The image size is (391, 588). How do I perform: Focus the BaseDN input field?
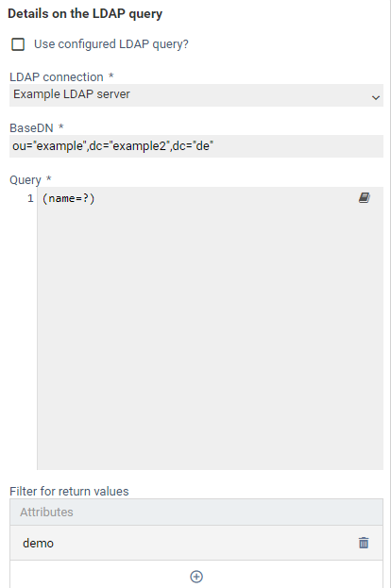[196, 146]
